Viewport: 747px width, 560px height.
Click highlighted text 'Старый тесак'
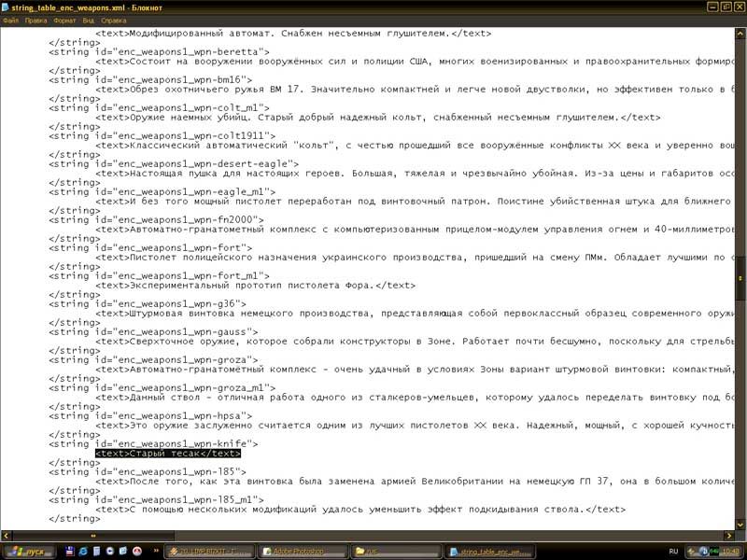click(165, 454)
